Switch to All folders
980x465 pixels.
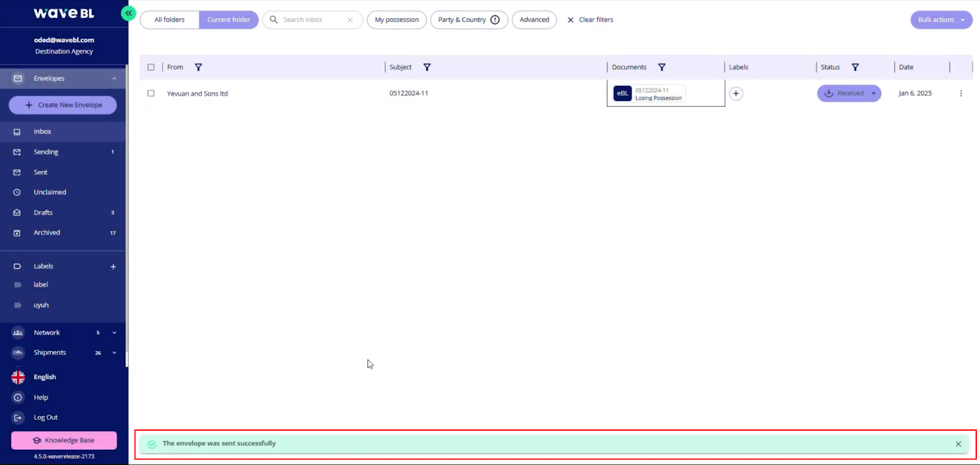170,20
